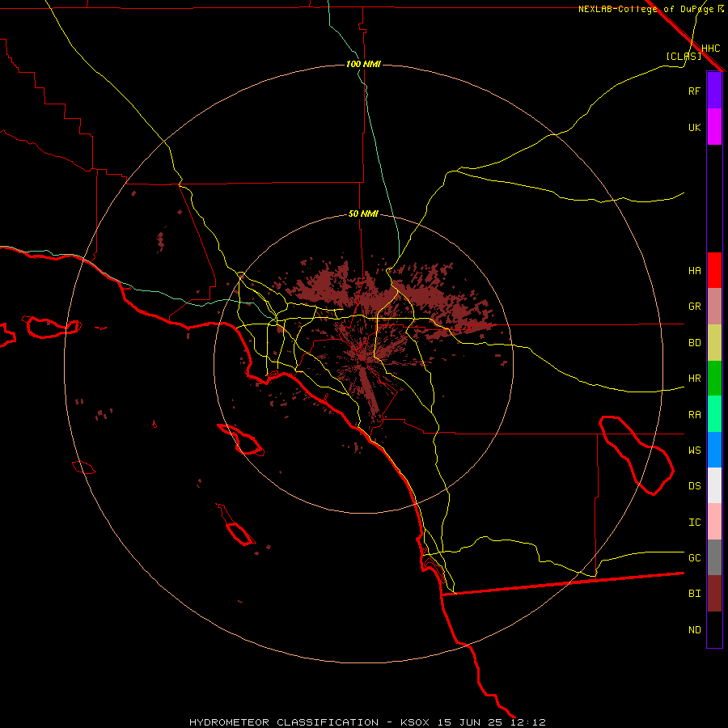This screenshot has width=728, height=728.
Task: Click the 'GR' legend label
Action: point(694,307)
